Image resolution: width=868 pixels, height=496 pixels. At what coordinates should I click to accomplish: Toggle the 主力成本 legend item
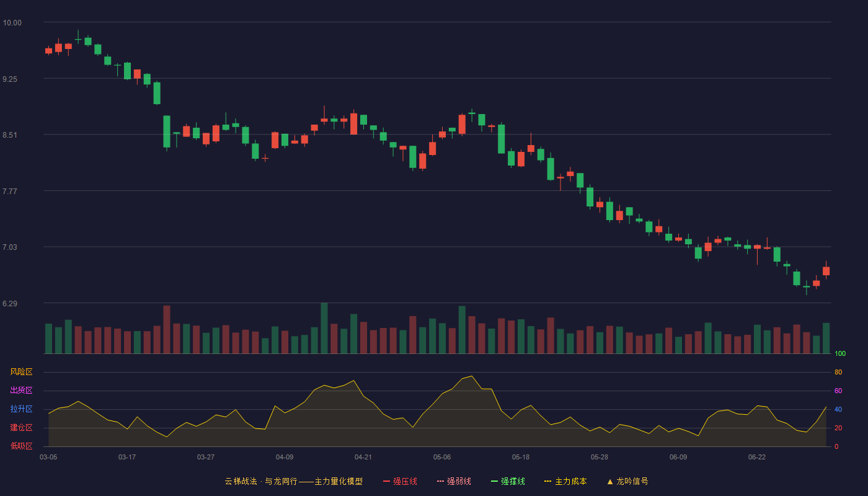[x=565, y=481]
